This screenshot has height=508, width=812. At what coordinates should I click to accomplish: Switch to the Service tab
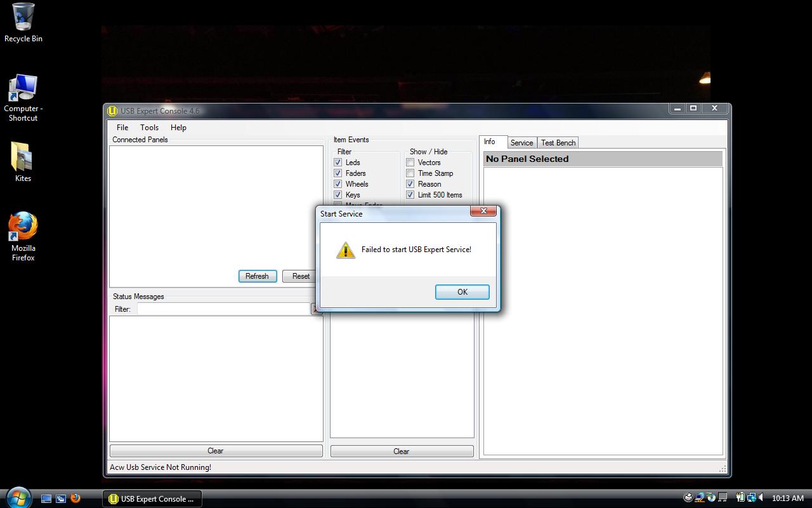coord(521,143)
